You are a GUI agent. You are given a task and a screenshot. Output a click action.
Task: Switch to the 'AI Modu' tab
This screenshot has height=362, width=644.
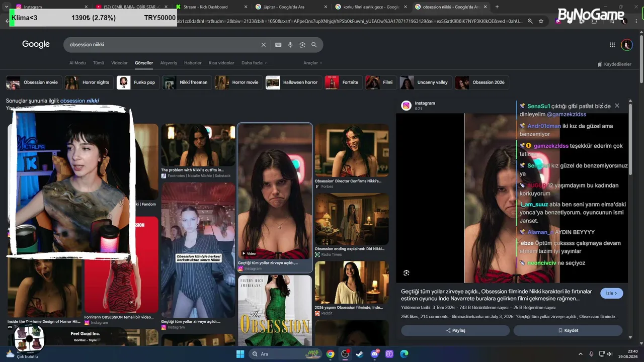[x=77, y=63]
